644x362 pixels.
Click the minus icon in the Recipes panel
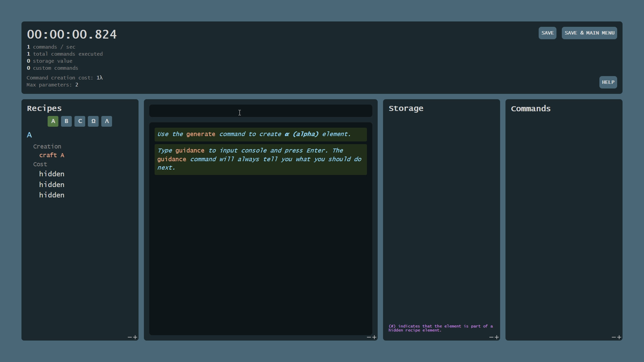click(x=129, y=338)
